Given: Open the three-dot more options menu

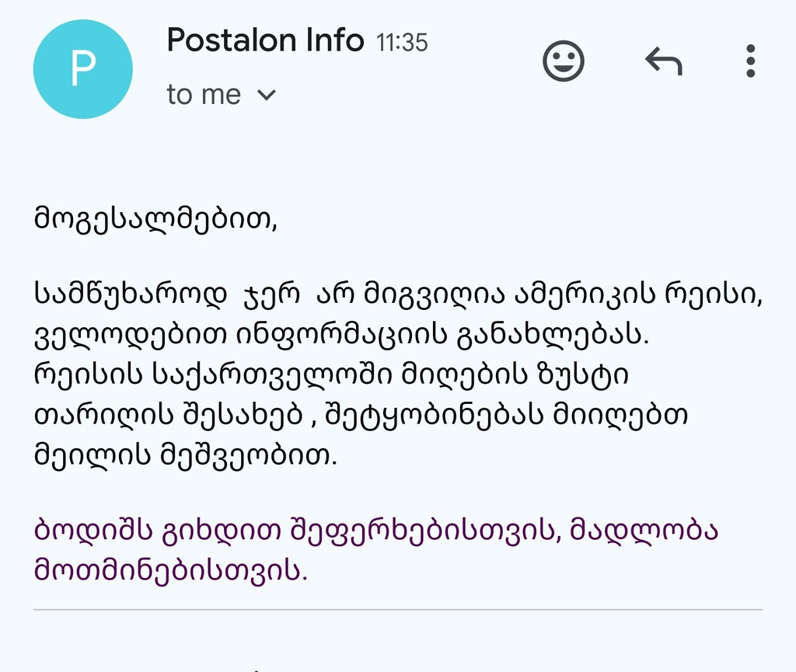Looking at the screenshot, I should (751, 61).
